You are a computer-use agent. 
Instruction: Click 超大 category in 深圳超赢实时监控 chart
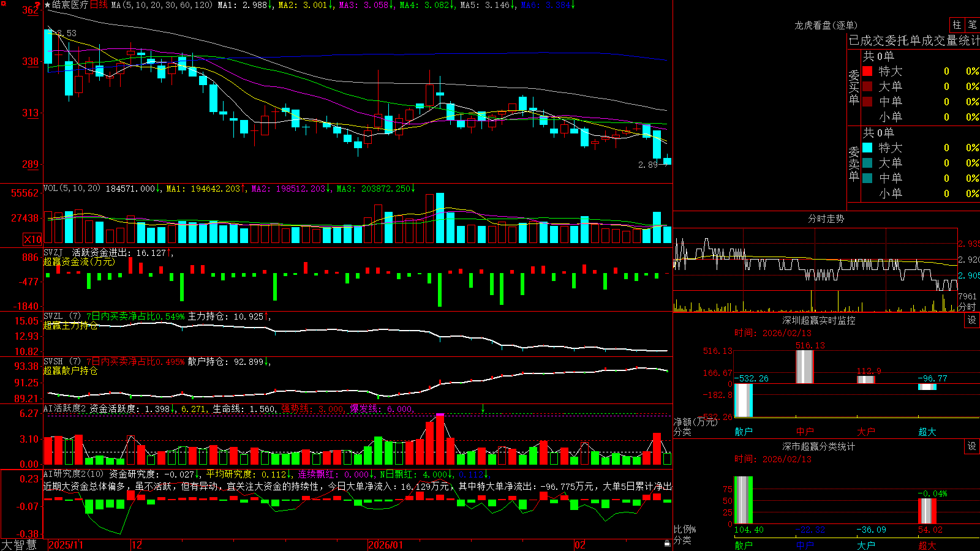tap(927, 432)
